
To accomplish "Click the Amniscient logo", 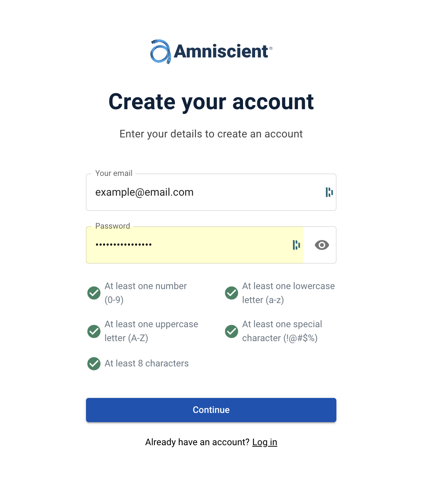I will pyautogui.click(x=211, y=51).
